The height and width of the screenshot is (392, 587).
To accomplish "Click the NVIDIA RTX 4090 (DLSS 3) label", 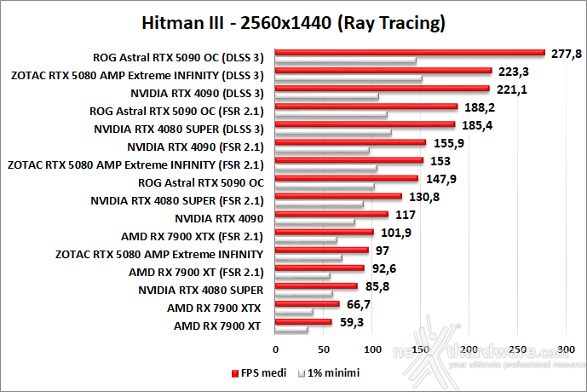I will (x=197, y=93).
